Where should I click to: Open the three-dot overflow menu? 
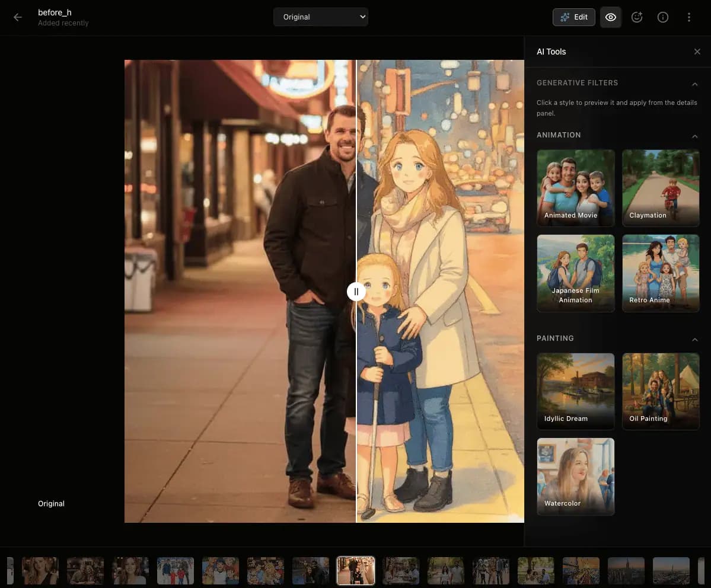click(688, 17)
